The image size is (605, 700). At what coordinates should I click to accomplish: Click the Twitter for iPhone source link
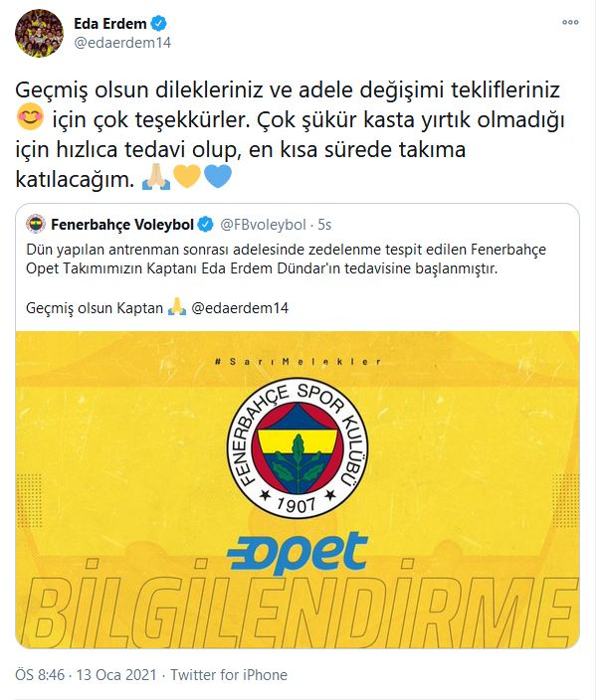click(x=229, y=674)
